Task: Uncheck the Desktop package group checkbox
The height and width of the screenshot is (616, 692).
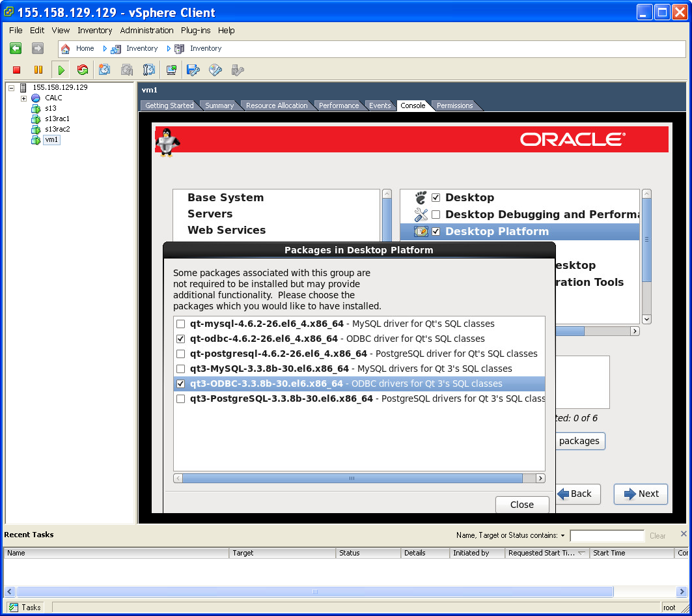Action: point(436,197)
